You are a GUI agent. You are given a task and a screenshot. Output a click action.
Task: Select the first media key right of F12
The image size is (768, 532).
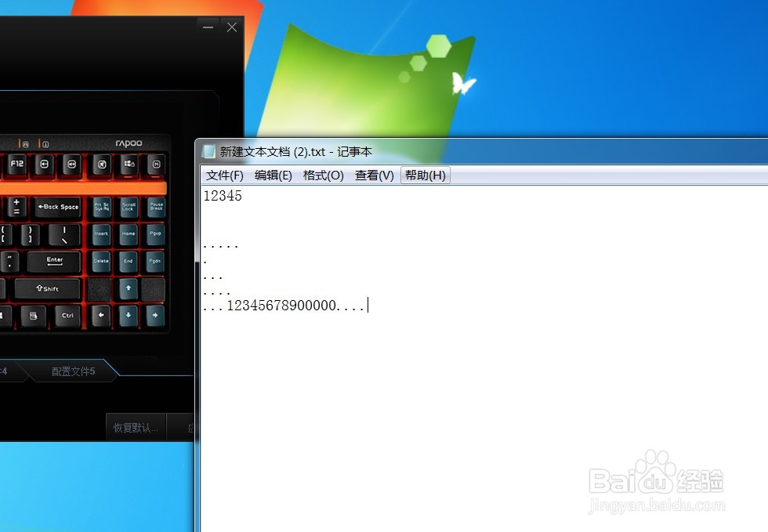coord(44,165)
